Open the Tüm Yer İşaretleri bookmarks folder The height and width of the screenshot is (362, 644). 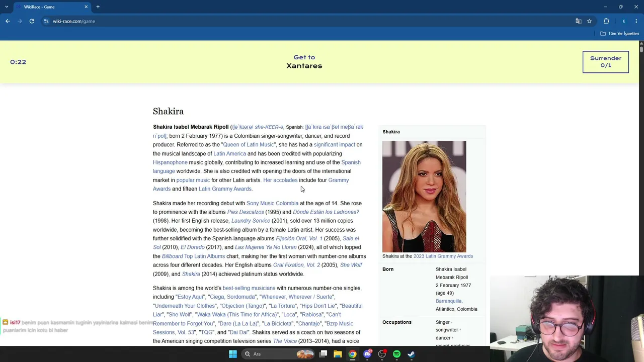pyautogui.click(x=620, y=34)
